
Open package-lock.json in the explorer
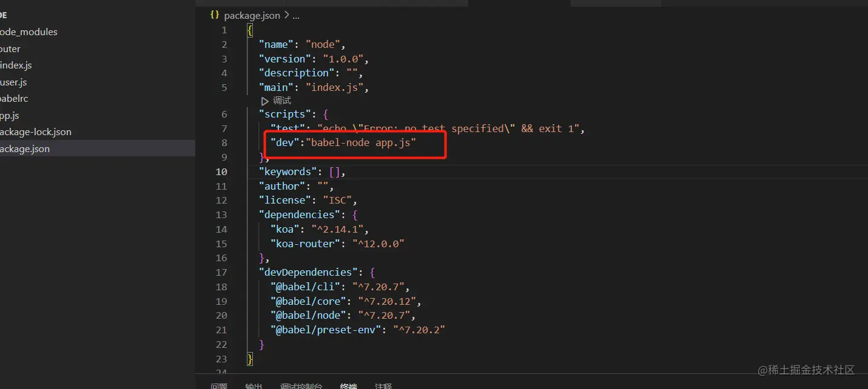[36, 132]
